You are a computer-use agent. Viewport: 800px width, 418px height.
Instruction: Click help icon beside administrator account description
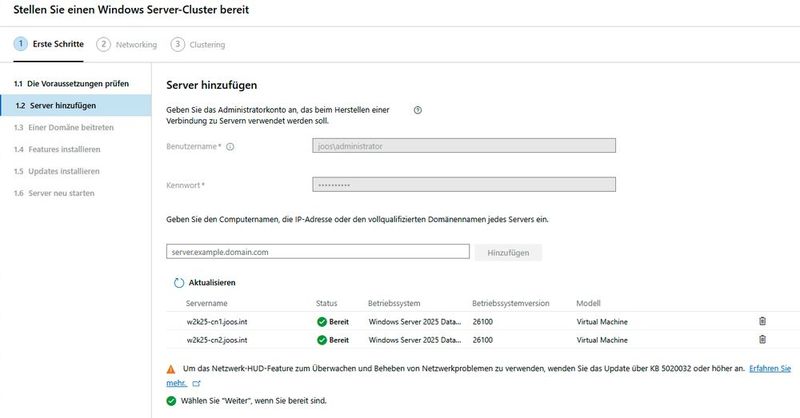(x=418, y=110)
